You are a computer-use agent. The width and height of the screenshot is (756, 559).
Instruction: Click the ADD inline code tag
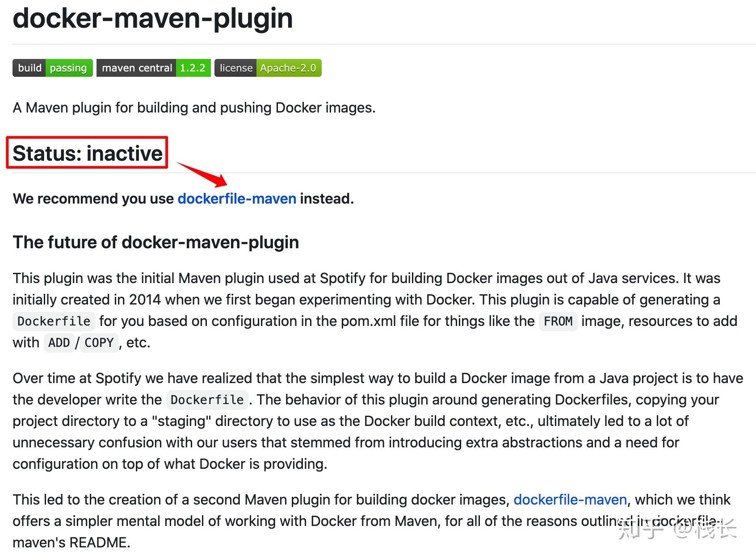pos(59,342)
